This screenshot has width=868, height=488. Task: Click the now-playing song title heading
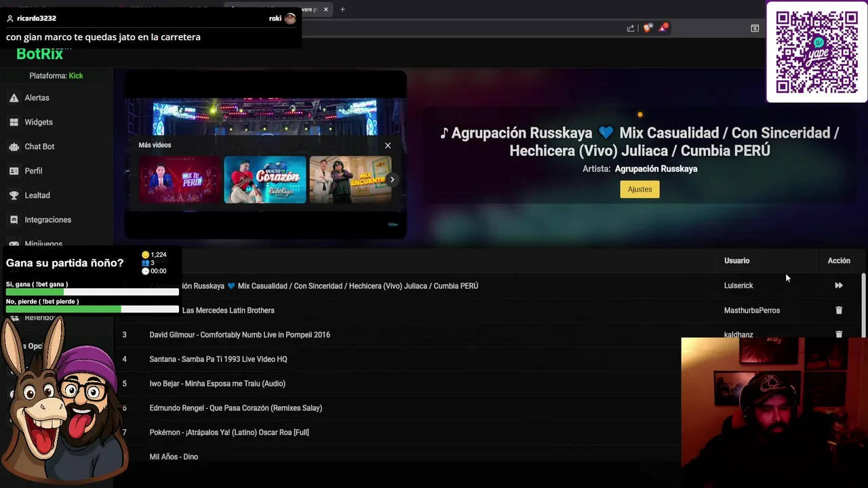pyautogui.click(x=639, y=142)
